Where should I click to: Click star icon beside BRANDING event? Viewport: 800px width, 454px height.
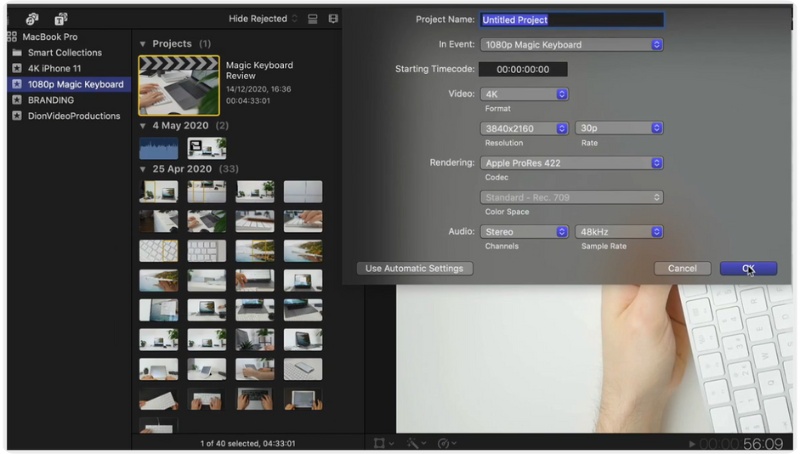(x=17, y=100)
